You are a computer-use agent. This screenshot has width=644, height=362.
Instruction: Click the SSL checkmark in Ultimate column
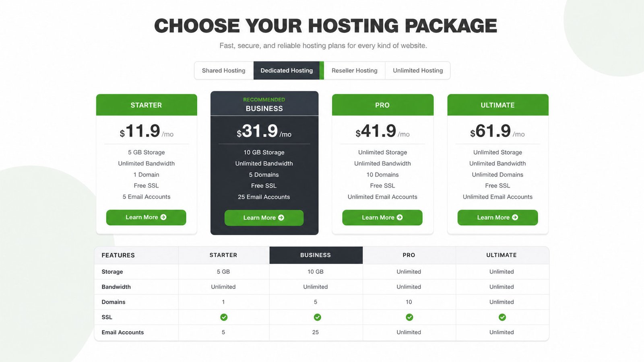[502, 317]
